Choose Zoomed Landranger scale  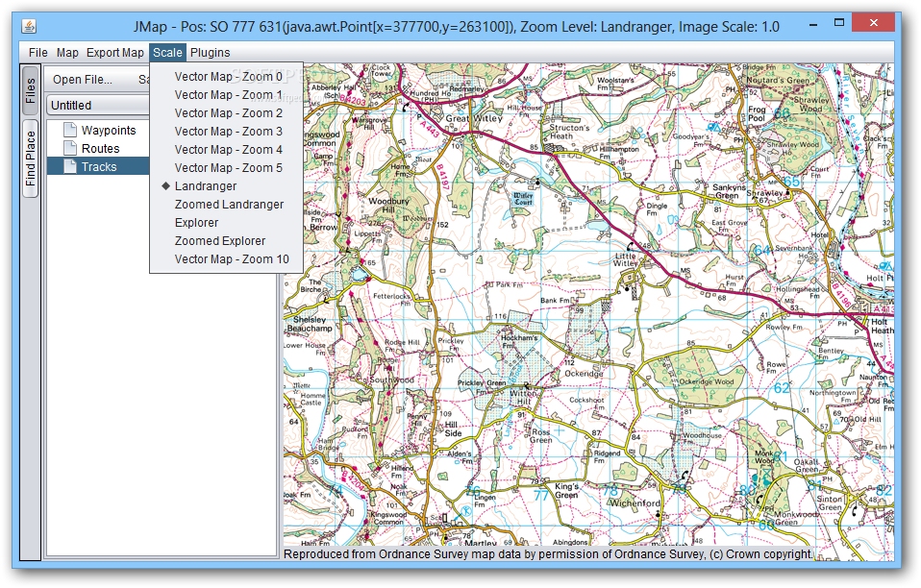pyautogui.click(x=227, y=205)
